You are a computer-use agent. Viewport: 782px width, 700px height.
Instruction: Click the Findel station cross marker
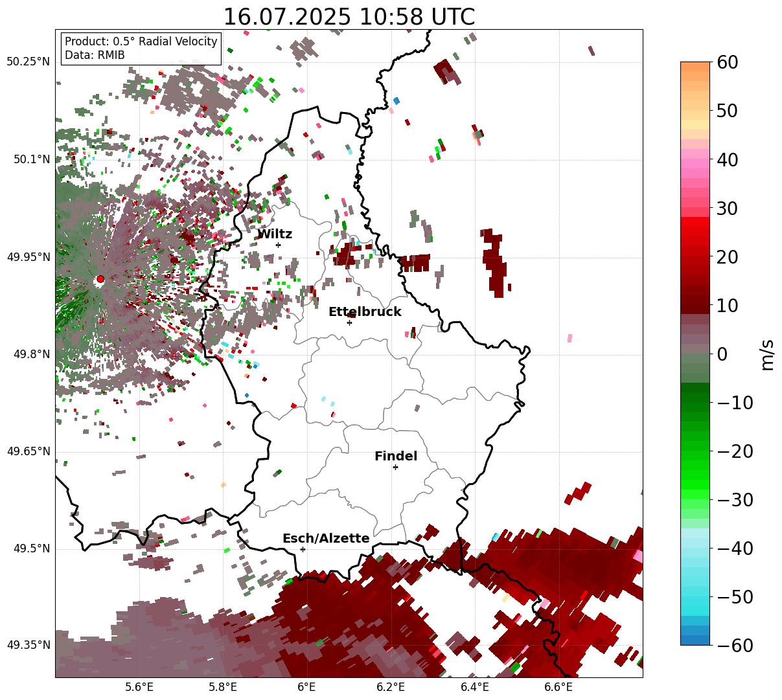point(395,467)
